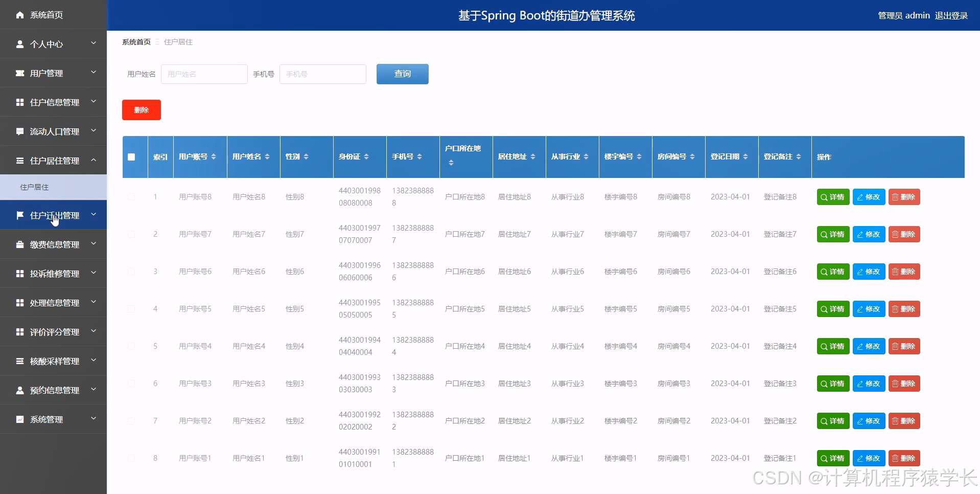
Task: Check the checkbox beside 用户账号3
Action: [x=131, y=384]
